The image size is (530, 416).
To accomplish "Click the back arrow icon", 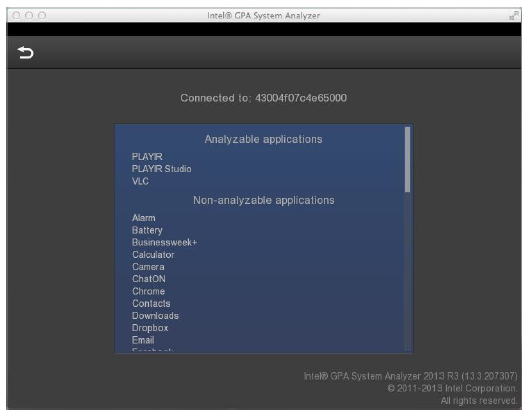I will click(x=25, y=53).
